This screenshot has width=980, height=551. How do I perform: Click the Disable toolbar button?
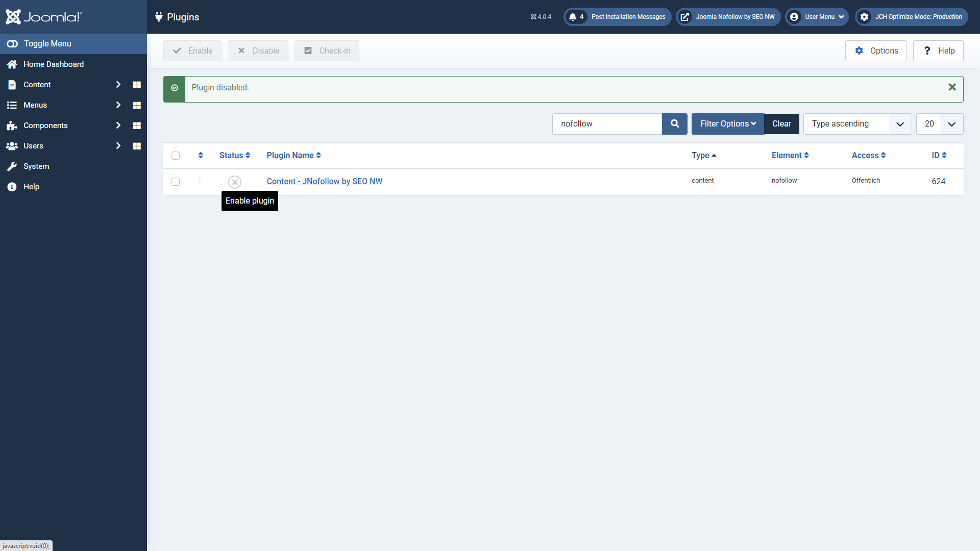coord(258,51)
